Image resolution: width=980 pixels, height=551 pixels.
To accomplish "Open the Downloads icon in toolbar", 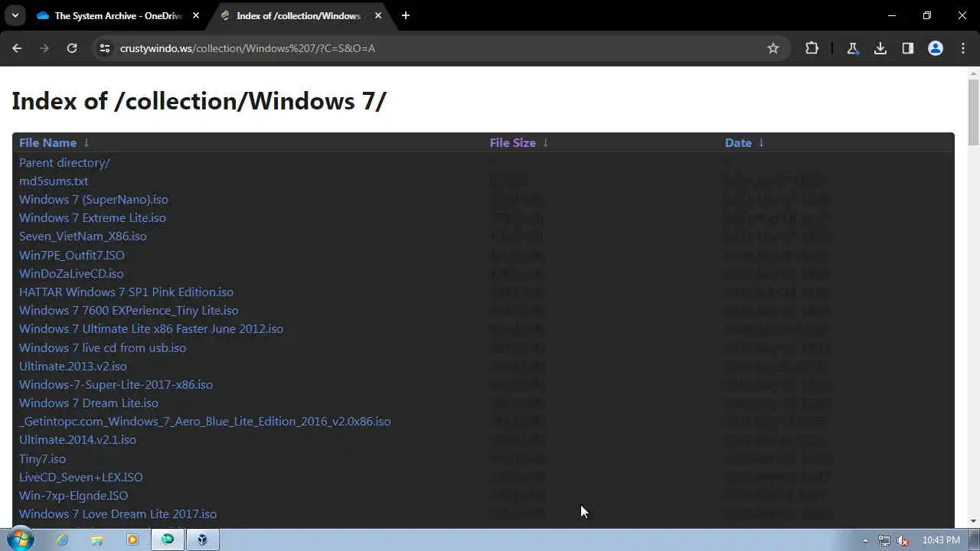I will click(x=880, y=48).
